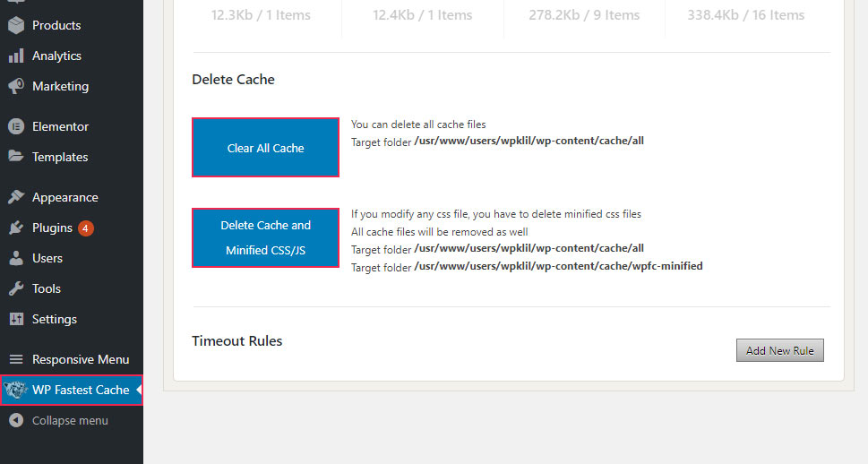Click the Add New Rule button

[x=779, y=350]
